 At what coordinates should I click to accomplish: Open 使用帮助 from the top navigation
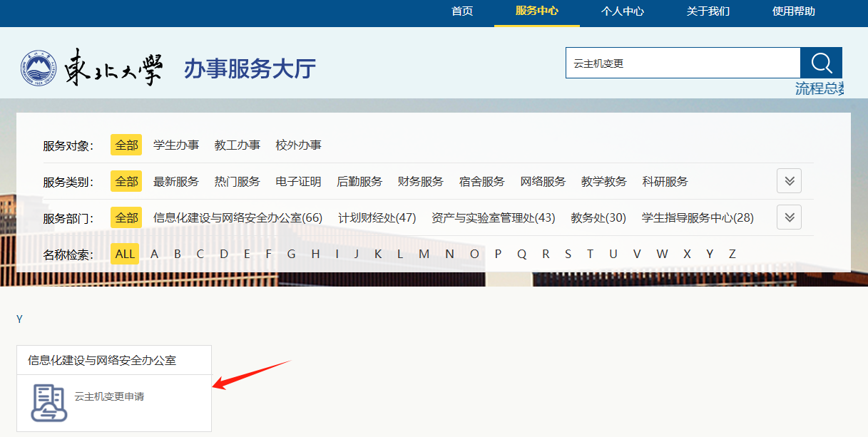click(x=793, y=11)
